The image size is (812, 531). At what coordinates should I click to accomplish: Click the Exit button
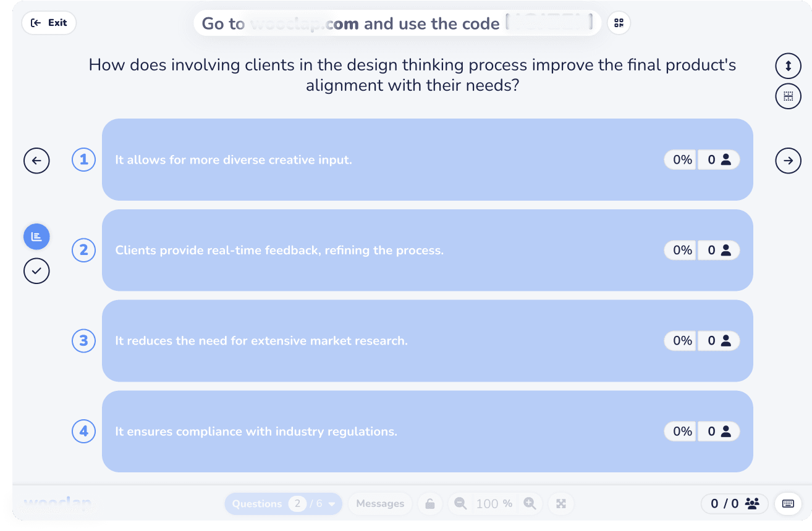click(49, 23)
